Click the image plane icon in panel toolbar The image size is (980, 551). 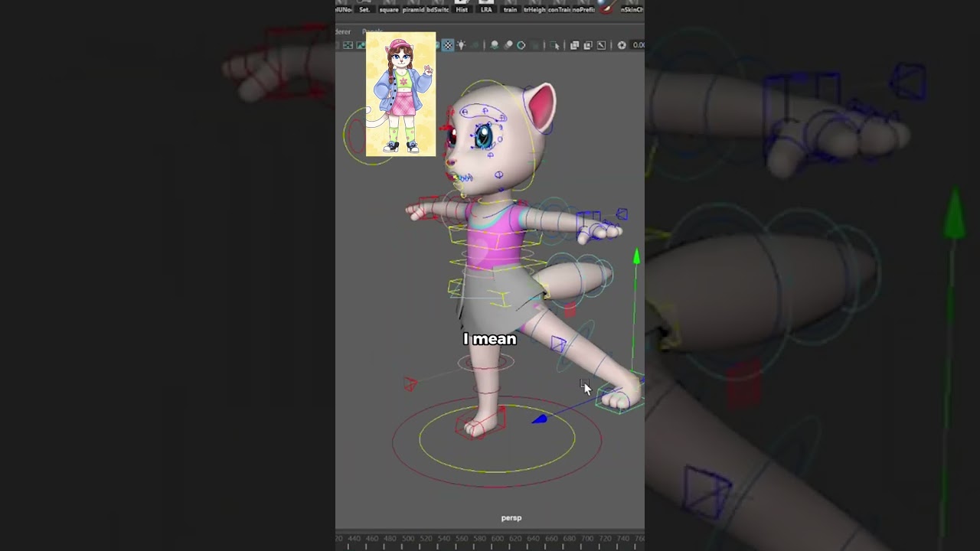click(x=361, y=45)
